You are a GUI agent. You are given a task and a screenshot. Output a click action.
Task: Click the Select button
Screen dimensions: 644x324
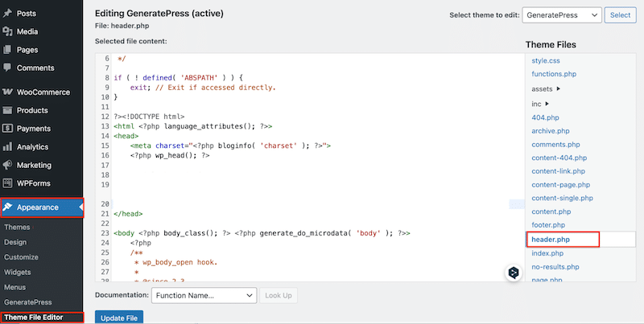[620, 15]
